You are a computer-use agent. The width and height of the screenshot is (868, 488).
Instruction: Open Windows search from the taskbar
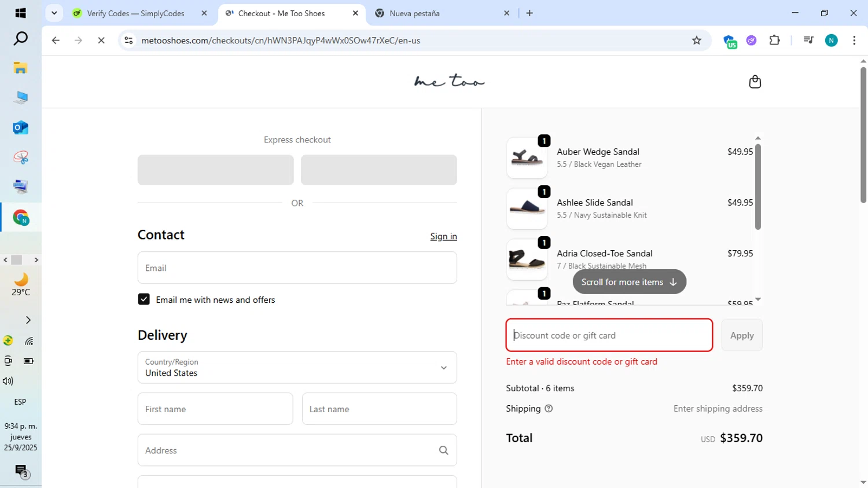pyautogui.click(x=21, y=39)
